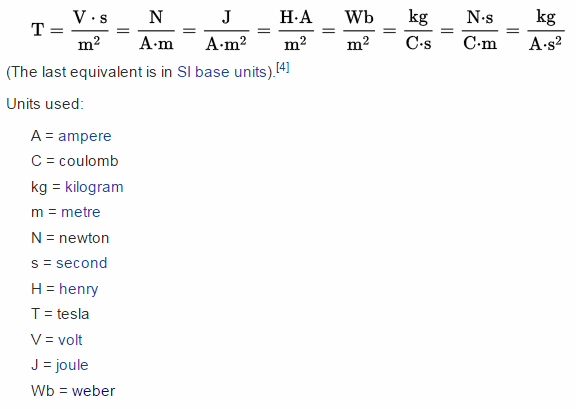This screenshot has width=576, height=409.
Task: Click the kg over C·s fraction
Action: pyautogui.click(x=418, y=31)
